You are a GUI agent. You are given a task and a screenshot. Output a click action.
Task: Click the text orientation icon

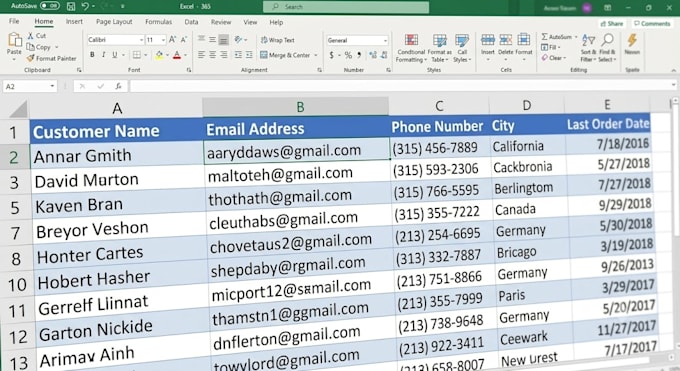click(239, 39)
